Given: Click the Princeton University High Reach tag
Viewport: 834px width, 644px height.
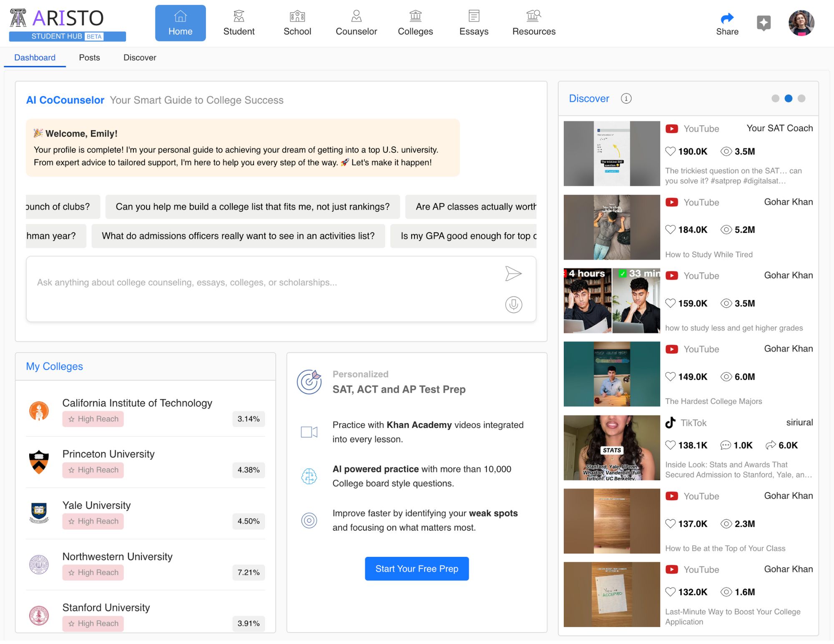Looking at the screenshot, I should pos(93,470).
